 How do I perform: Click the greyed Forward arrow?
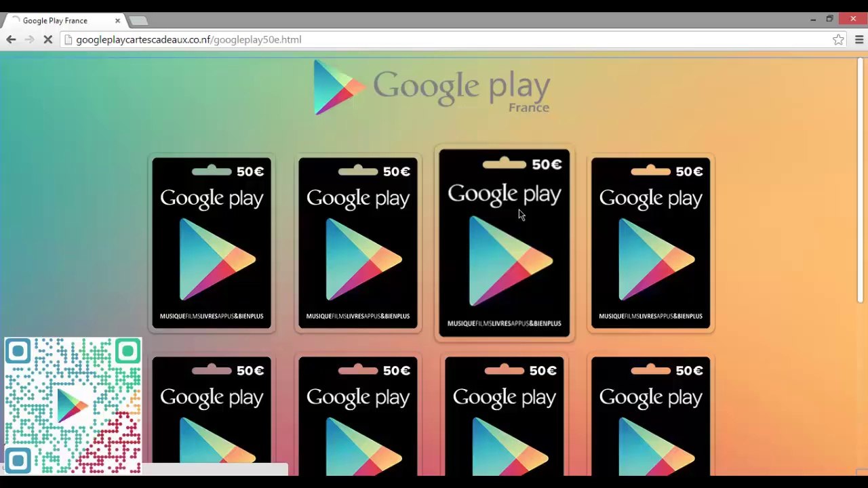[x=29, y=40]
